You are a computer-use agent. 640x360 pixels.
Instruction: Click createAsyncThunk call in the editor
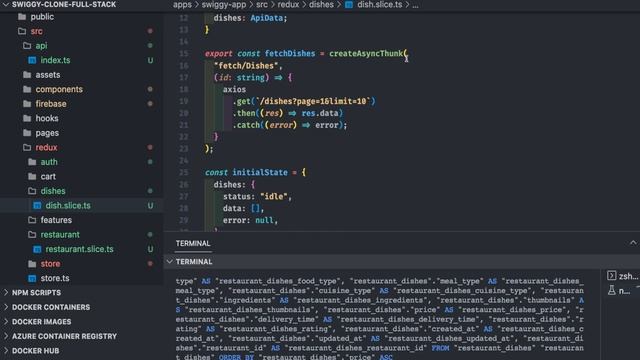pyautogui.click(x=366, y=53)
